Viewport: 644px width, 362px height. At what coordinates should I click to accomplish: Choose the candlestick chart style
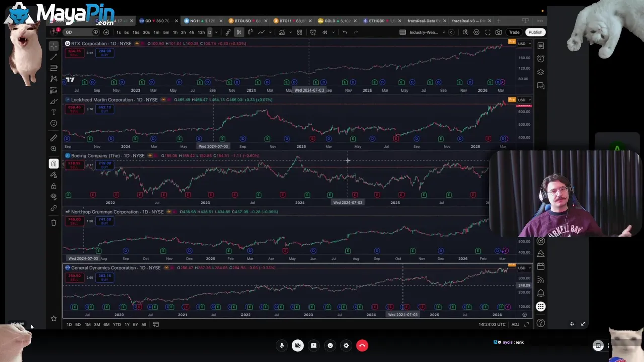[x=239, y=32]
